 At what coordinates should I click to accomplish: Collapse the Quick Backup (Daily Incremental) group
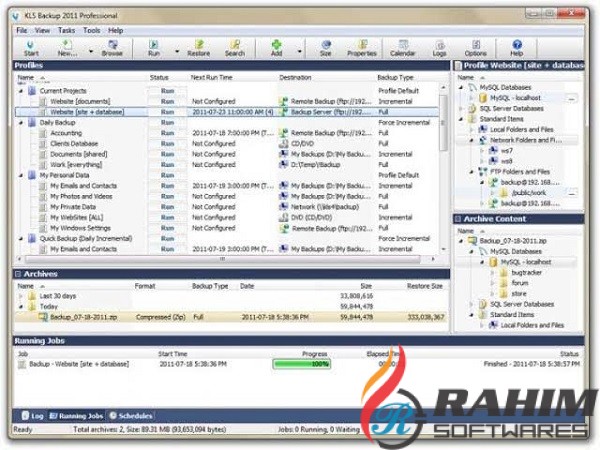(21, 239)
